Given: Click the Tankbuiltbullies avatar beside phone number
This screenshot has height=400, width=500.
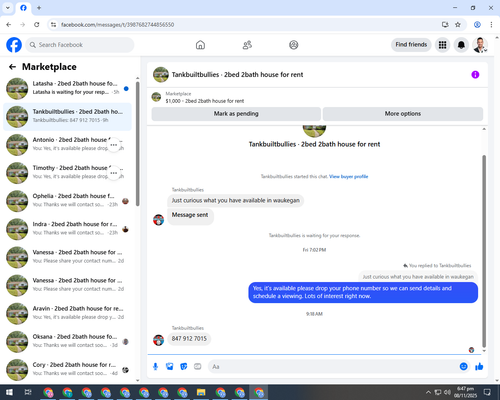Looking at the screenshot, I should pos(158,340).
